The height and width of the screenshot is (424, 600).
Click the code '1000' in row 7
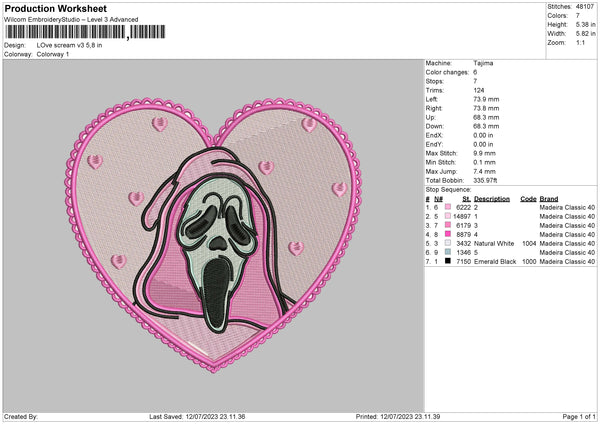click(529, 261)
